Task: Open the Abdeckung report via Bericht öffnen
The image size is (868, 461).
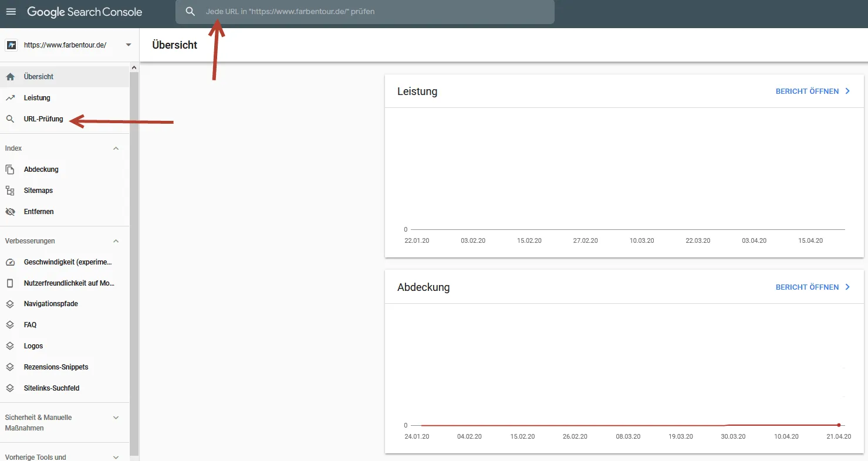Action: coord(813,287)
